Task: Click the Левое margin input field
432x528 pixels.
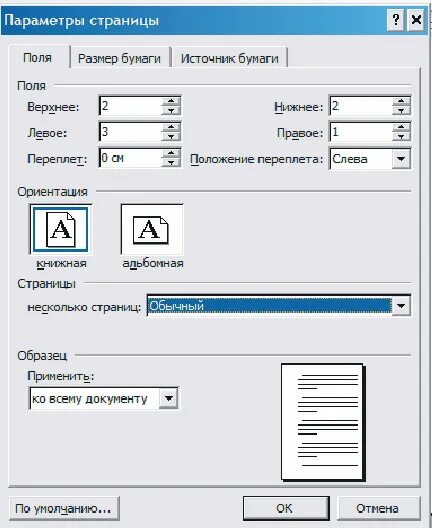Action: [131, 132]
